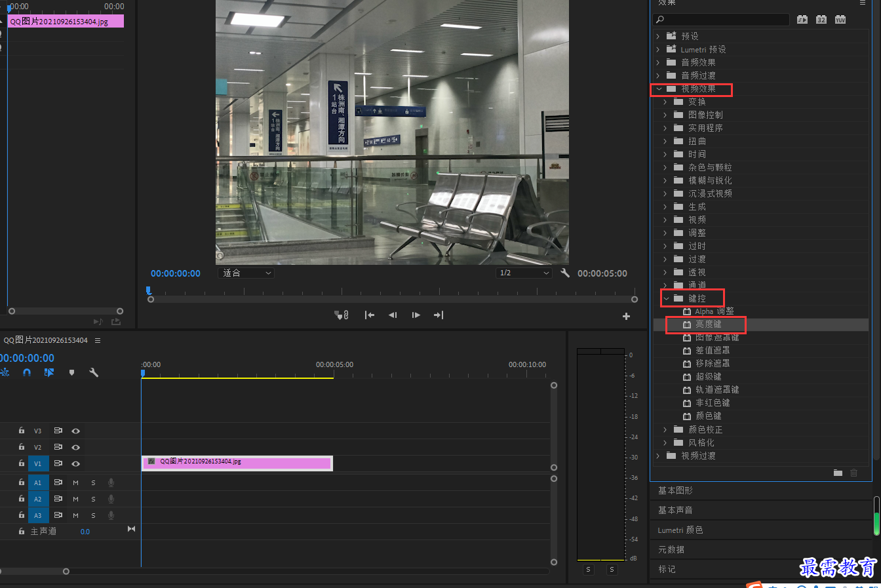Toggle V1 track targeting

[x=37, y=463]
